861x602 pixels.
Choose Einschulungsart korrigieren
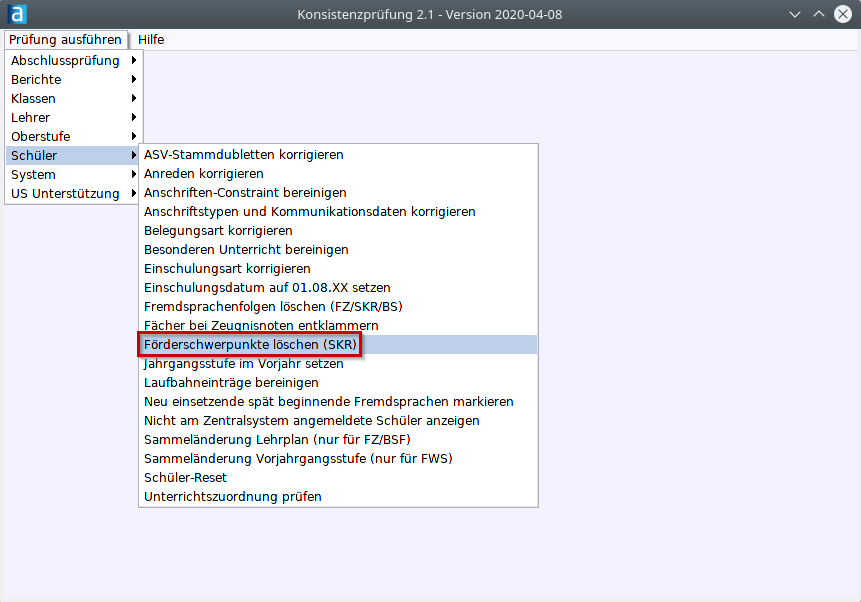[338, 269]
